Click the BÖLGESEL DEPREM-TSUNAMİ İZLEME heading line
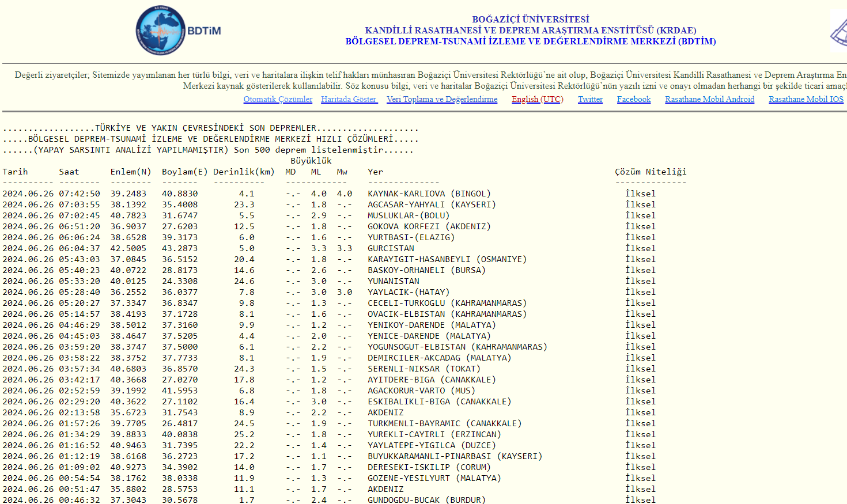This screenshot has width=847, height=504. click(531, 41)
